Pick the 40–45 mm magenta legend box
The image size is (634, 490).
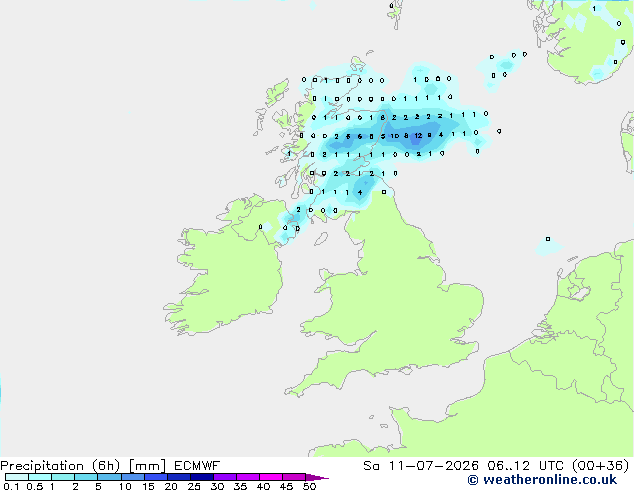pos(271,477)
